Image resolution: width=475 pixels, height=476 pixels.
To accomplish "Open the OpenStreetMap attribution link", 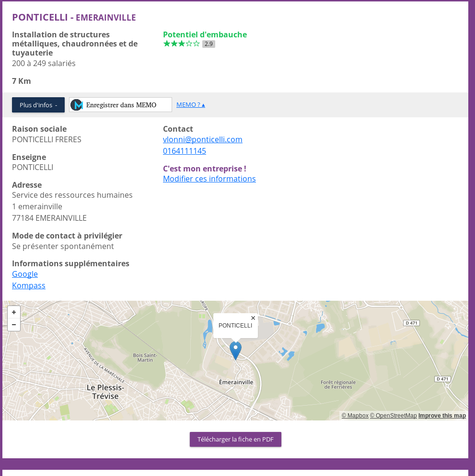I will click(x=393, y=416).
